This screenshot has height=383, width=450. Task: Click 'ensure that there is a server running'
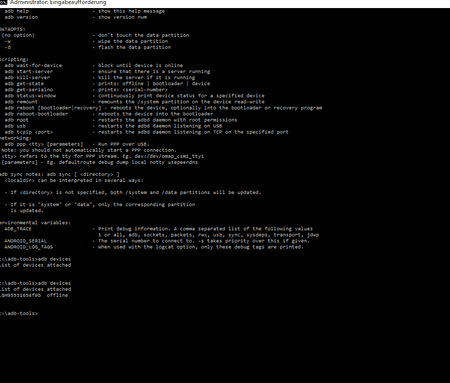coord(154,71)
